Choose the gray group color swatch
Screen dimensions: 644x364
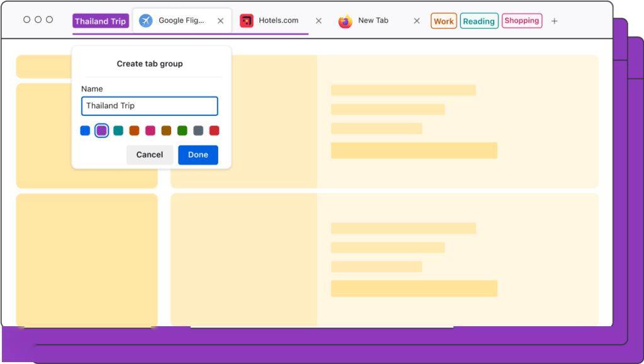198,131
